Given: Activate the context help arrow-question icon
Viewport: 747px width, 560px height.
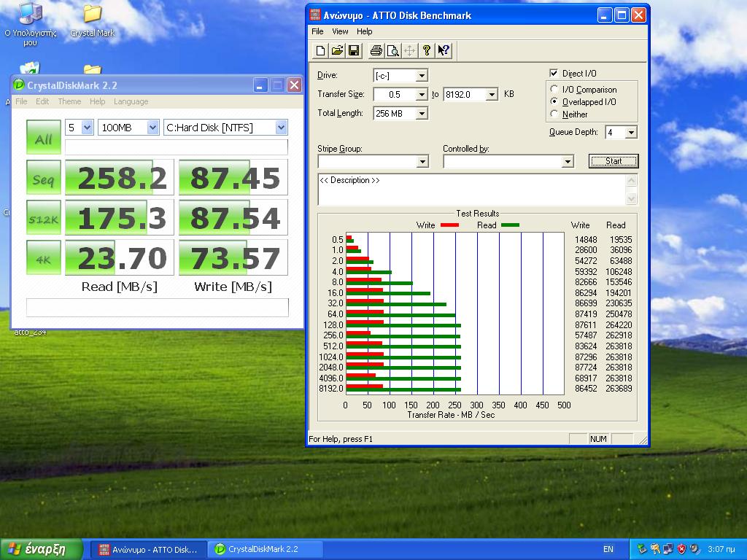Looking at the screenshot, I should (x=444, y=50).
